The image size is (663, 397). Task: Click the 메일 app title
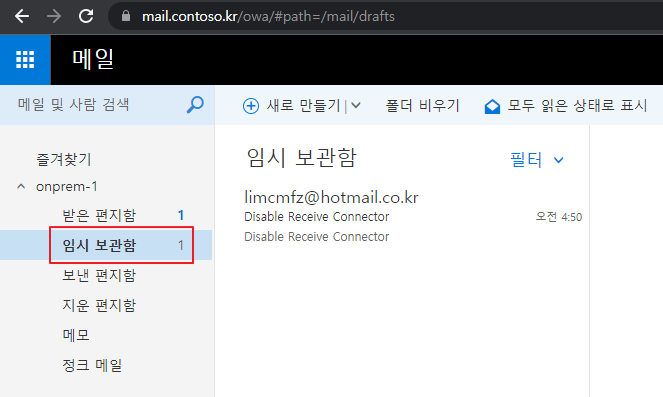pyautogui.click(x=93, y=59)
